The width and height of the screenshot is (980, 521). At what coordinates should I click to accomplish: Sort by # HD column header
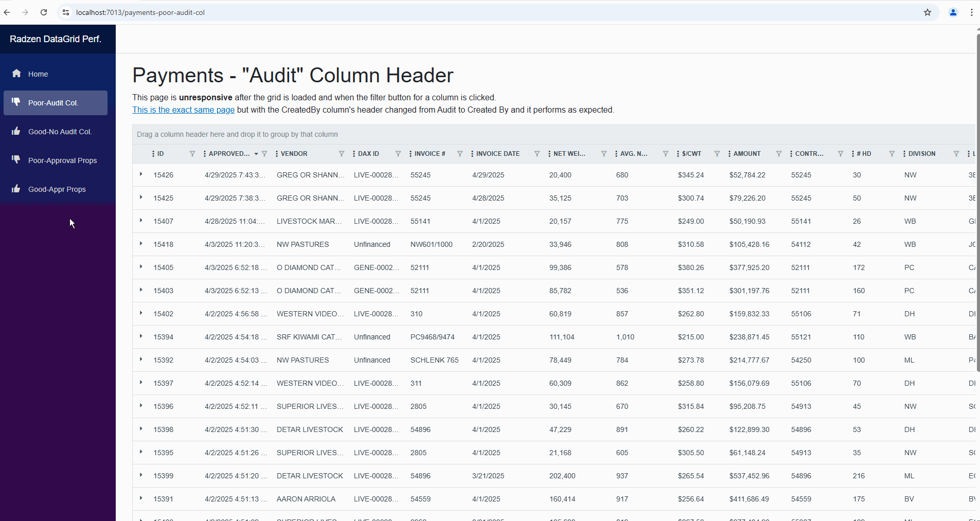click(864, 154)
